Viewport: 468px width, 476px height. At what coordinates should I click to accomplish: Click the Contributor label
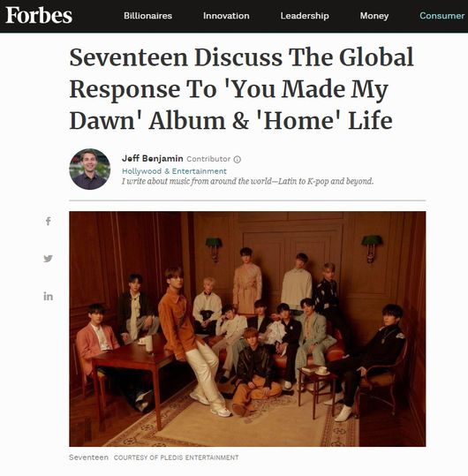click(x=208, y=159)
